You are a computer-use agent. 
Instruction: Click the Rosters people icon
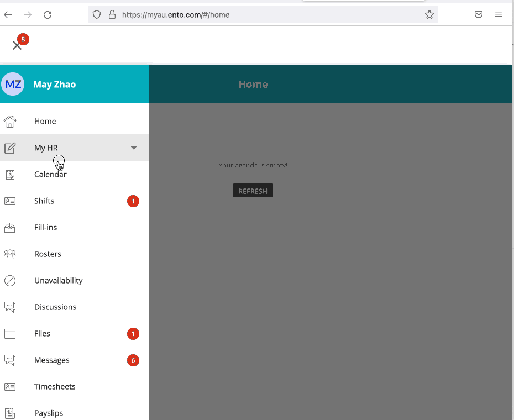(10, 254)
